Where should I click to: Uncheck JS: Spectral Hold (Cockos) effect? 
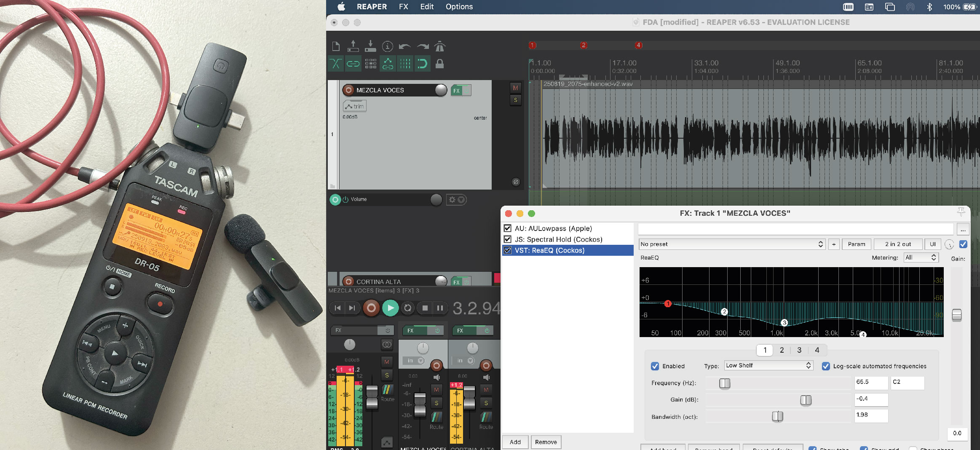click(x=508, y=239)
